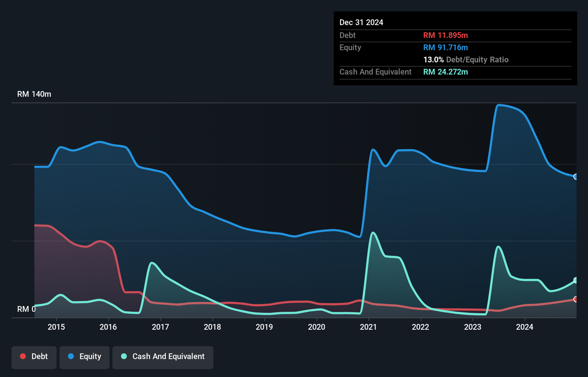
Task: Click the RM 0 y-axis label
Action: point(26,309)
